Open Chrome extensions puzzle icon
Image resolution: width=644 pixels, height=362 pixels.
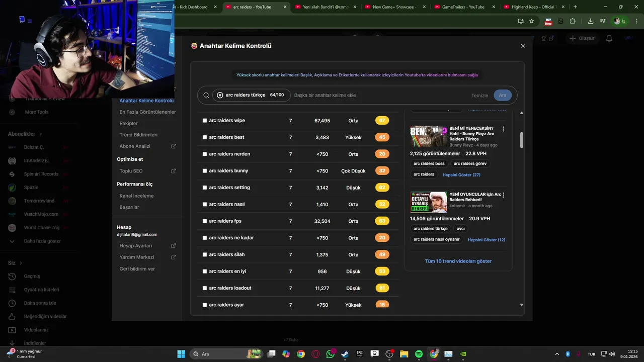[573, 21]
